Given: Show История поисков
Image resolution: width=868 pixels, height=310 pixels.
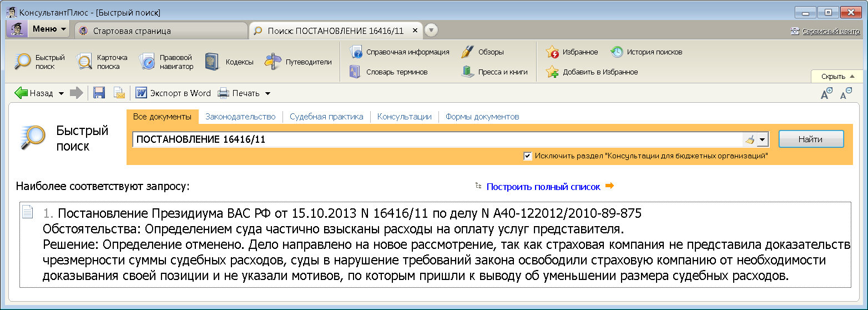Looking at the screenshot, I should 647,52.
